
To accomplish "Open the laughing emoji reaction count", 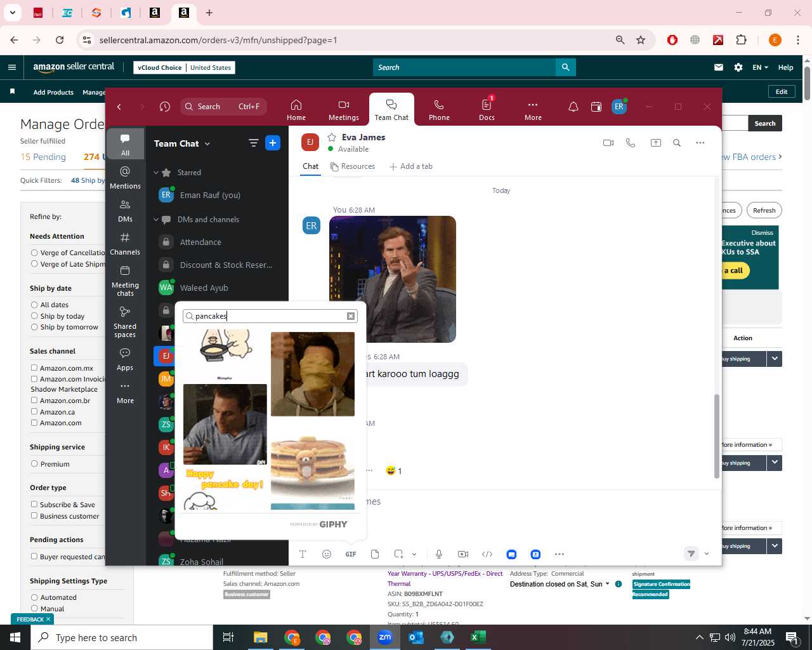I will [394, 471].
